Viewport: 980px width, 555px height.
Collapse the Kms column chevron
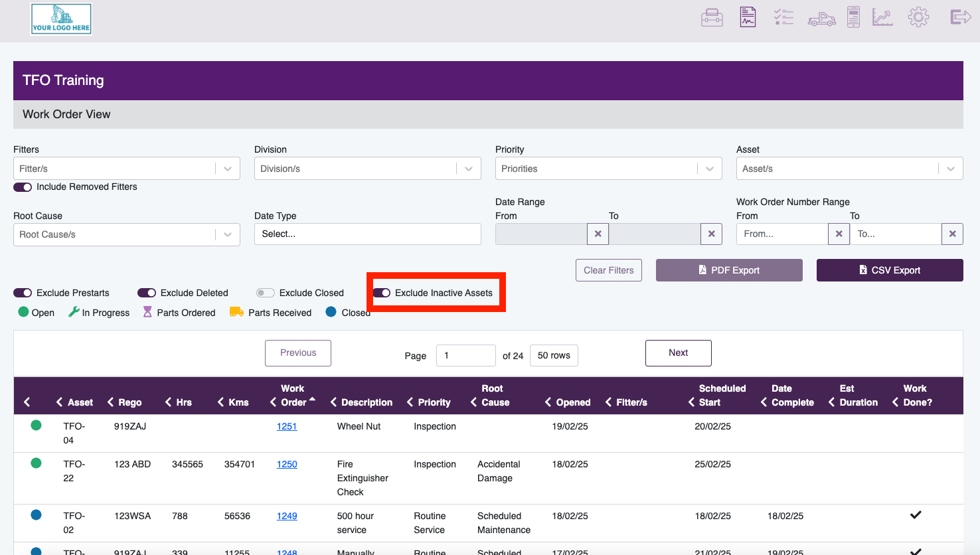(221, 402)
